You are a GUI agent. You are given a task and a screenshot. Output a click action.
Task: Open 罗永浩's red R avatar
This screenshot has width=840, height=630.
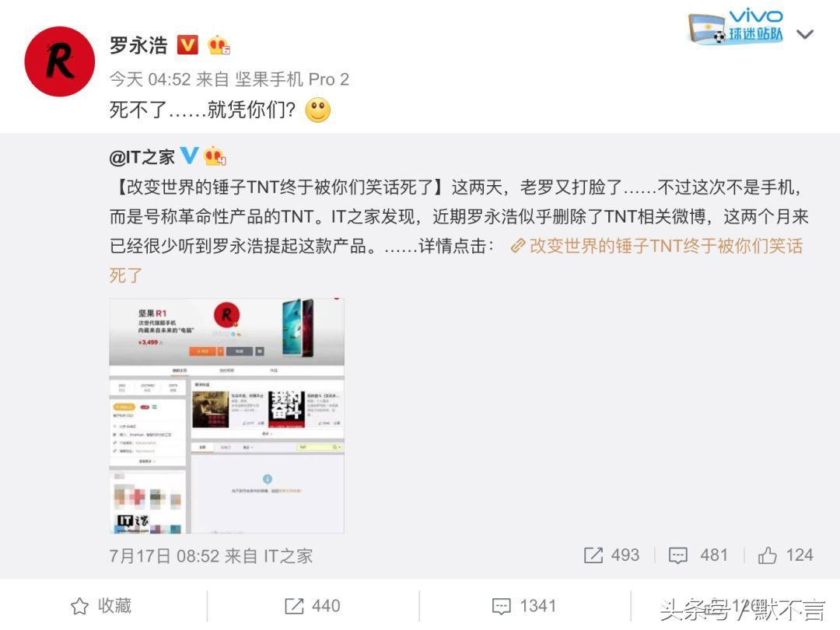coord(59,61)
